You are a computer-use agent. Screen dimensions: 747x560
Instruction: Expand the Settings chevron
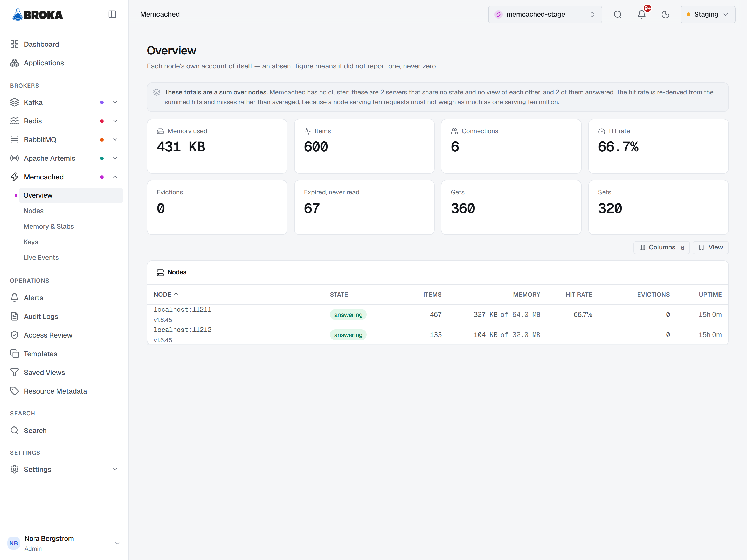pos(115,469)
